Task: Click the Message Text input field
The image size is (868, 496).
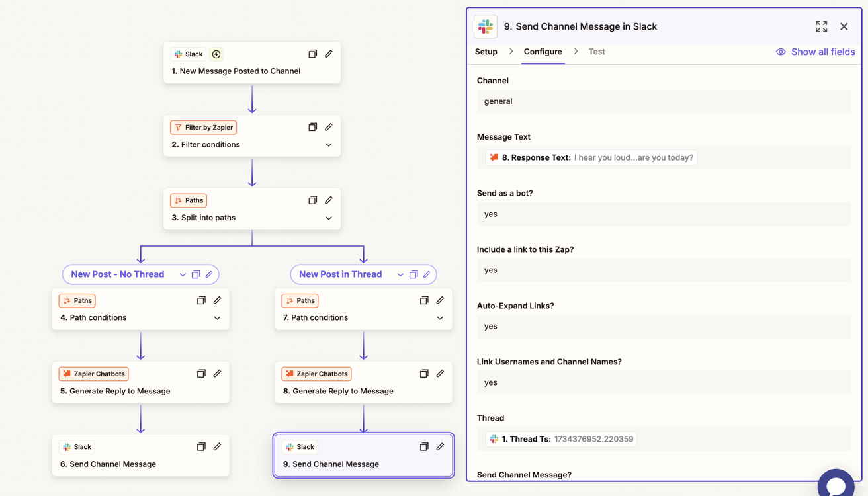Action: [664, 157]
